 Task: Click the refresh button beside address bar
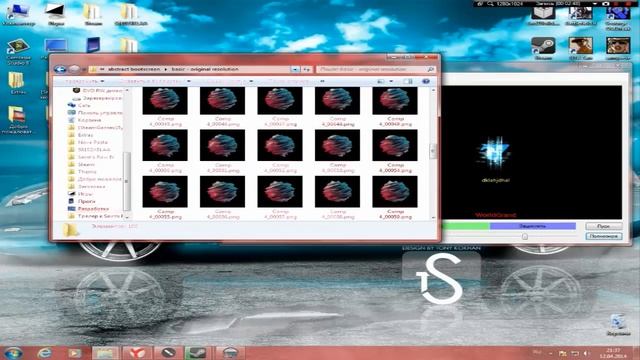[307, 69]
